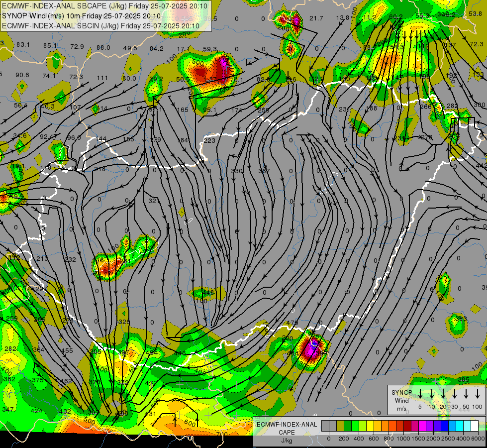The height and width of the screenshot is (448, 487).
Task: Click the 4000 tick label on CAPE scale
Action: coord(463,439)
